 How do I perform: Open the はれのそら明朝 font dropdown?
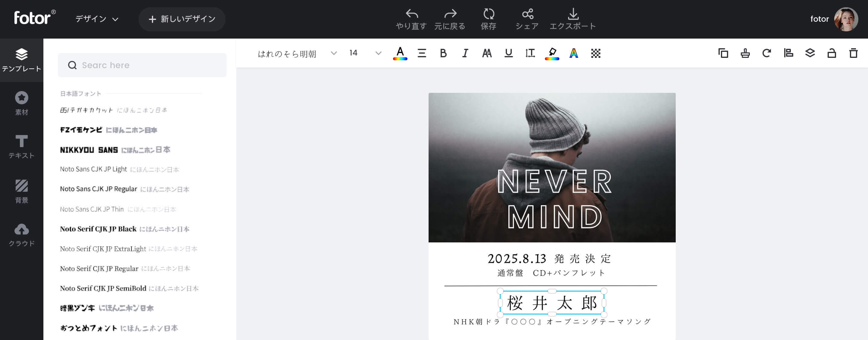coord(297,53)
